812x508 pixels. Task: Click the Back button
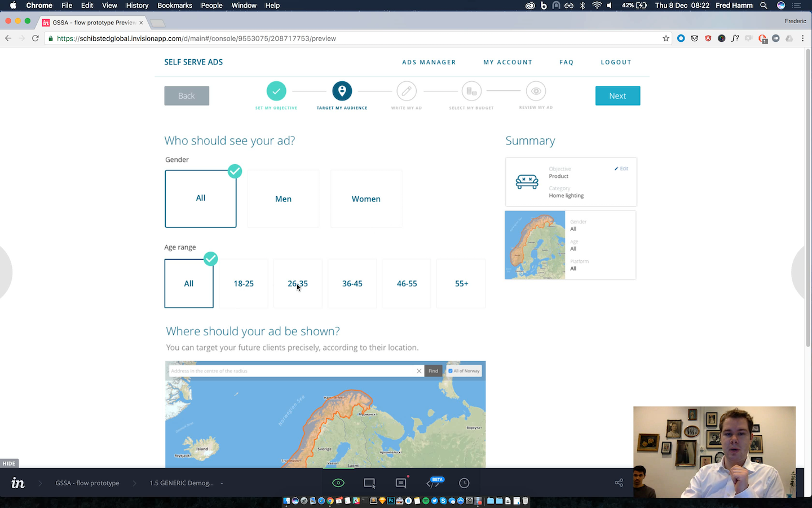187,96
